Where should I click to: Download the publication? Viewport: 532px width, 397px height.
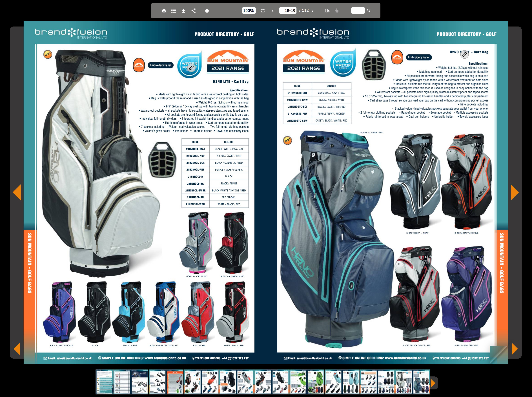[x=183, y=11]
